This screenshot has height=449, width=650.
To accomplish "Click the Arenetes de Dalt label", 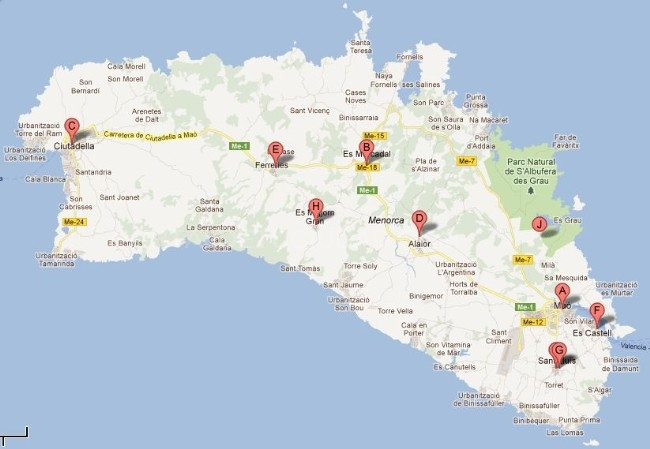I will coord(146,115).
